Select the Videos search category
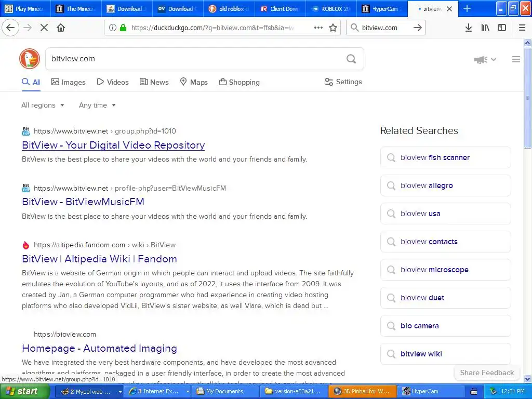 [113, 82]
